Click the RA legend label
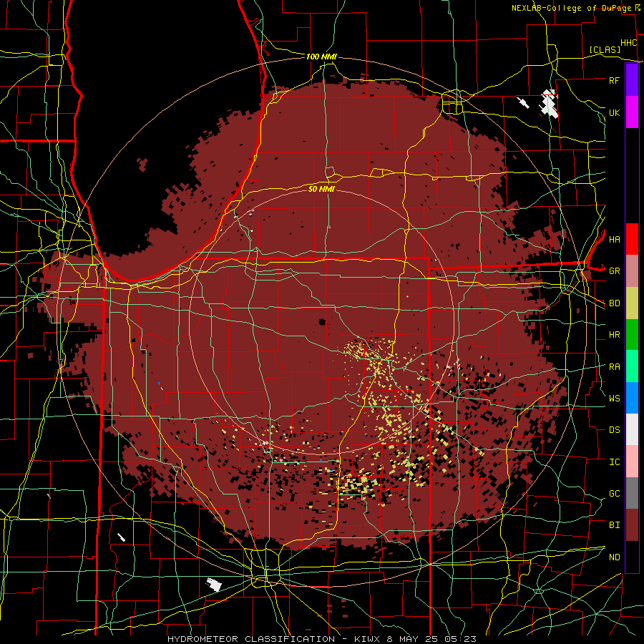This screenshot has height=644, width=644. coord(614,367)
